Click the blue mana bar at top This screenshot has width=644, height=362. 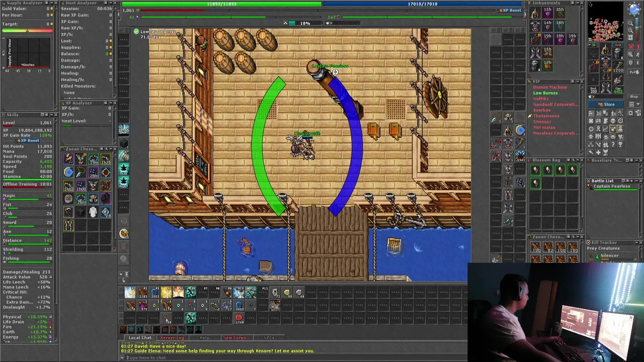(x=423, y=4)
